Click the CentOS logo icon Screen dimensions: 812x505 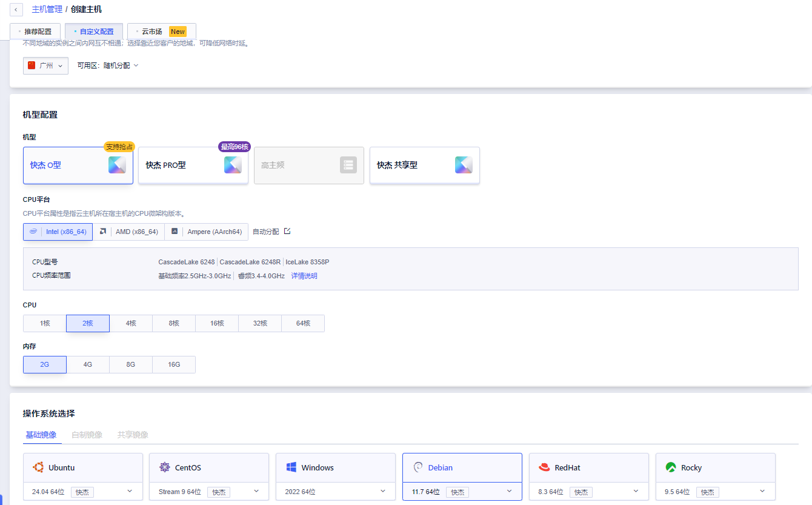(x=164, y=467)
